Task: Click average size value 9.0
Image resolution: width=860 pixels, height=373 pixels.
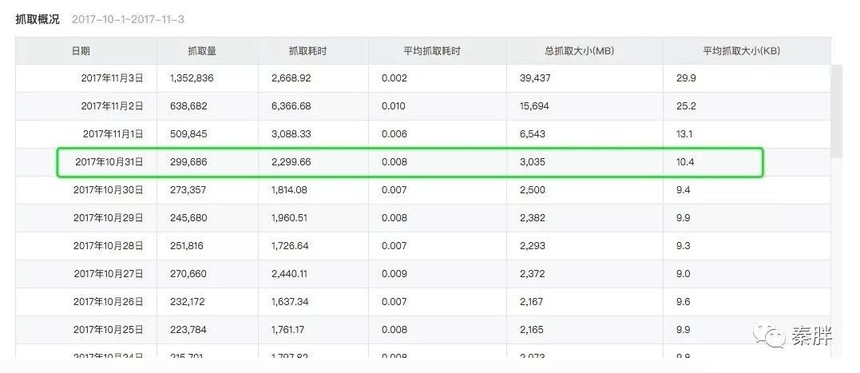Action: pyautogui.click(x=683, y=274)
